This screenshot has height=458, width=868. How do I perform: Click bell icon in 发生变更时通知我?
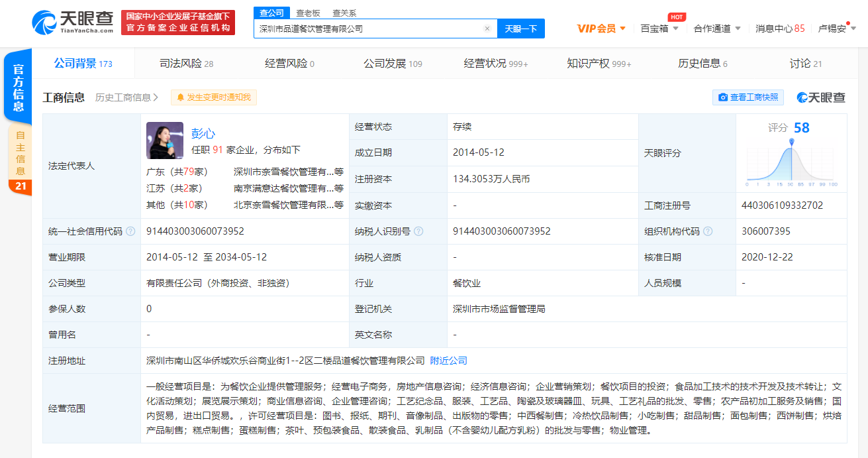tap(180, 97)
